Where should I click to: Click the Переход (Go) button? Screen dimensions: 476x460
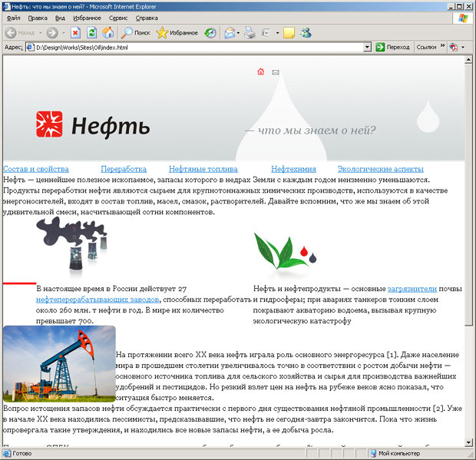point(392,47)
